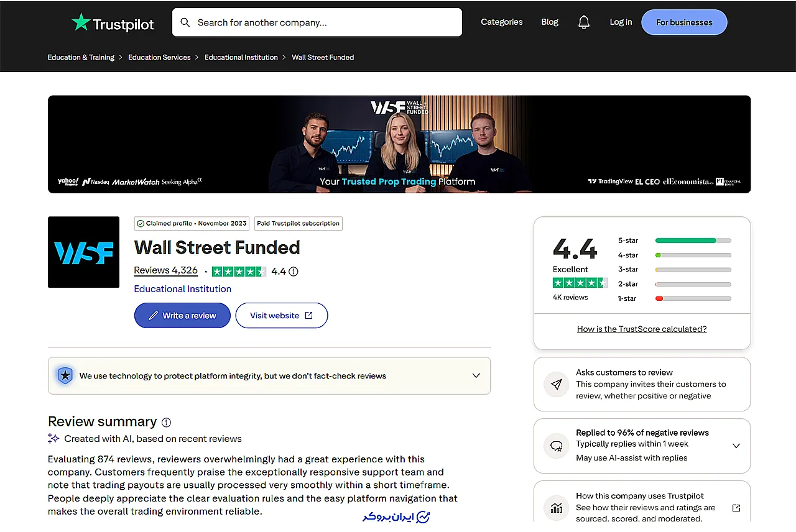
Task: Click the Claimed profile November 2023 badge
Action: pos(192,224)
